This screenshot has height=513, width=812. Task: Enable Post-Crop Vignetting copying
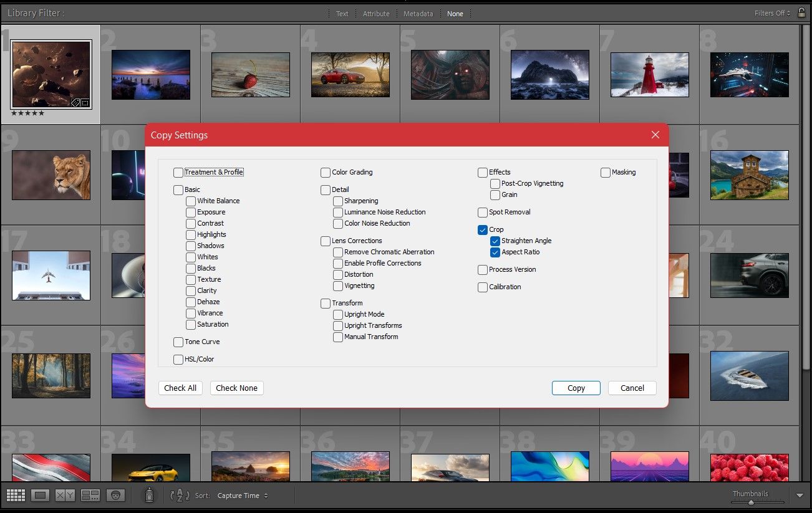495,183
